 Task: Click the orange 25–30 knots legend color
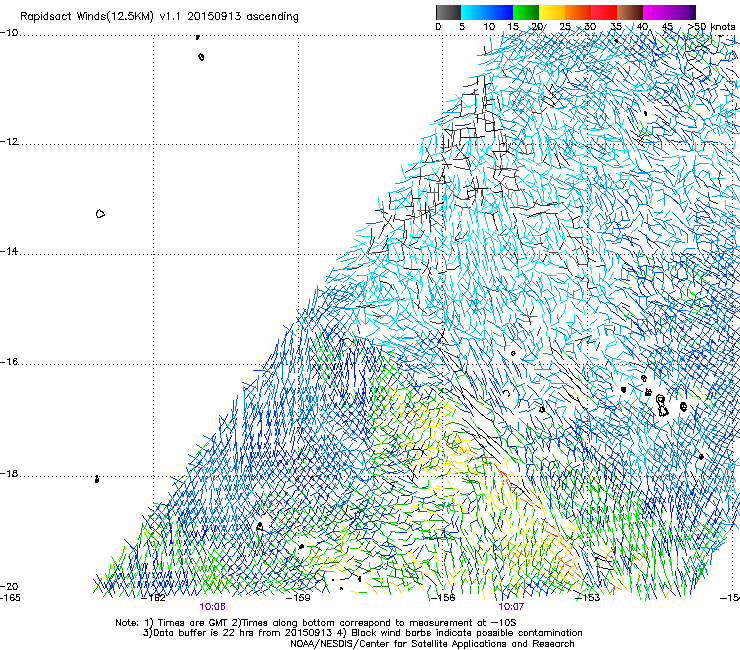click(x=578, y=12)
